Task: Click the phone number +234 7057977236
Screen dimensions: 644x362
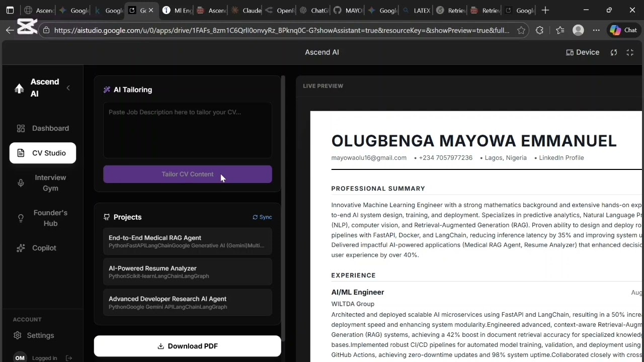Action: (x=446, y=158)
